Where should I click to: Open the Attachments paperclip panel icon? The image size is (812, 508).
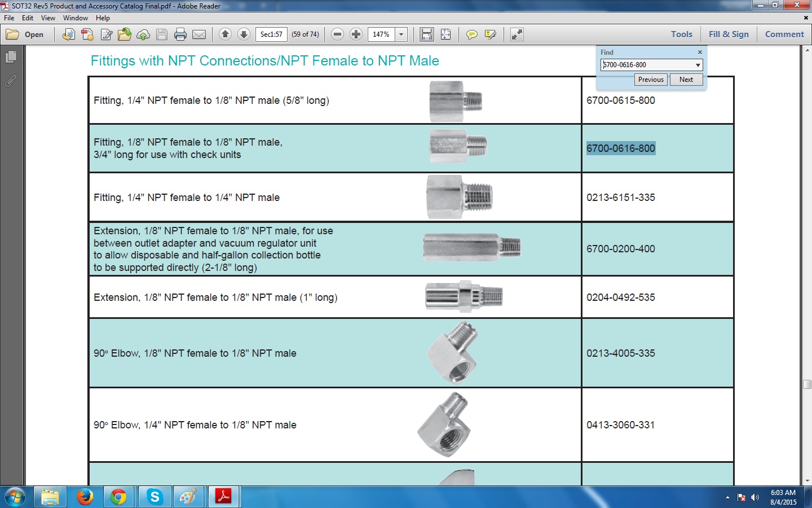pyautogui.click(x=11, y=81)
